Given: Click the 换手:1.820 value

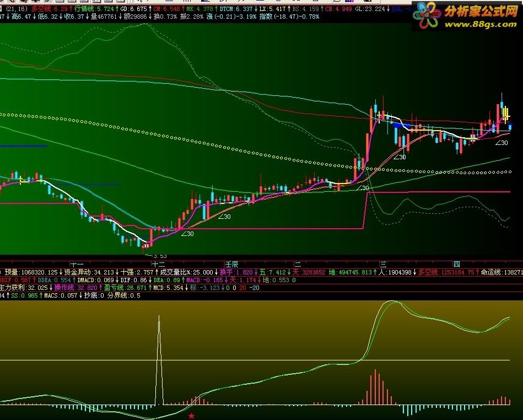Looking at the screenshot, I should click(x=236, y=272).
